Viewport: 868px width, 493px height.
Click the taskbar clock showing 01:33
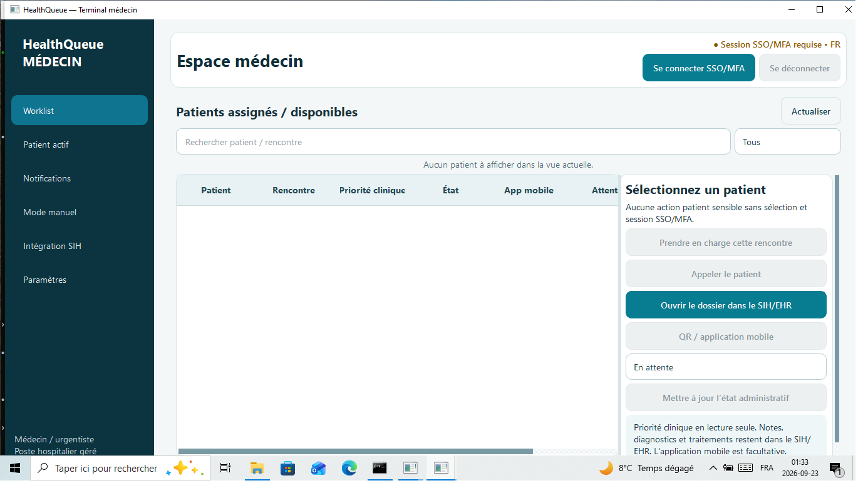click(x=800, y=468)
